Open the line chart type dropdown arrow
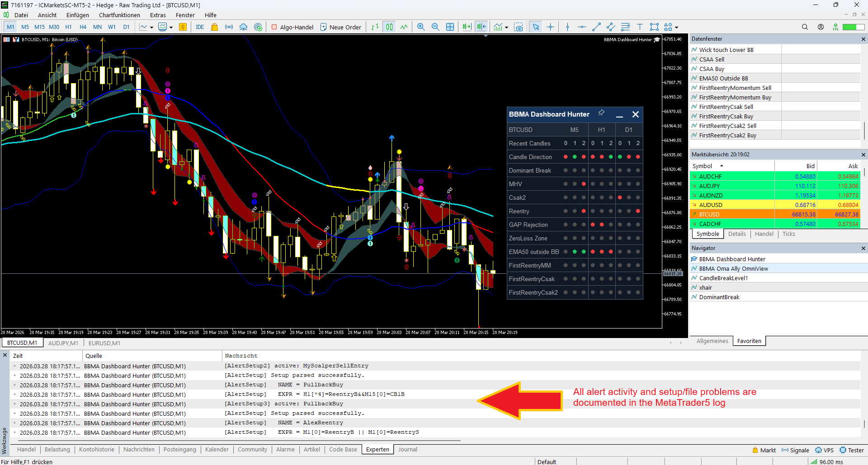The width and height of the screenshot is (868, 465). (151, 28)
